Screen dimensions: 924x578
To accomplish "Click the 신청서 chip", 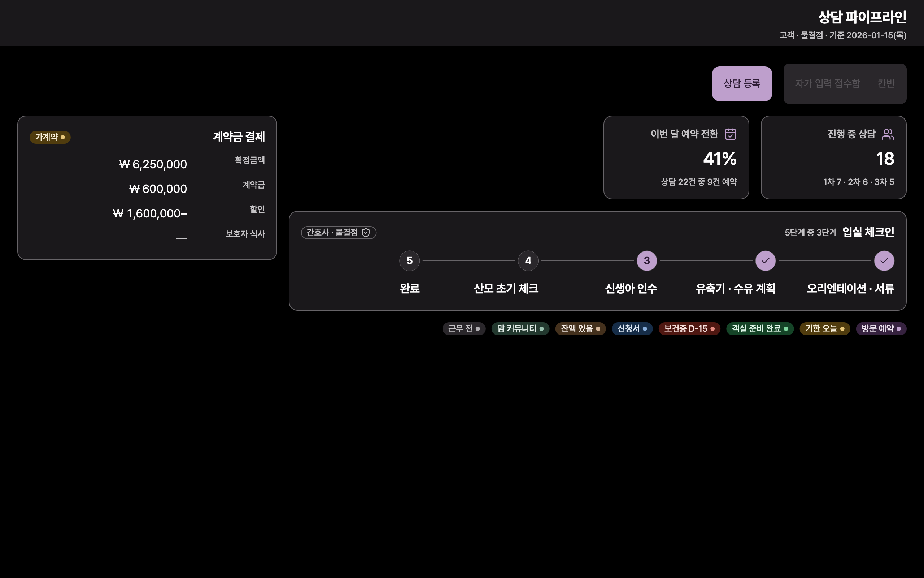I will click(632, 329).
